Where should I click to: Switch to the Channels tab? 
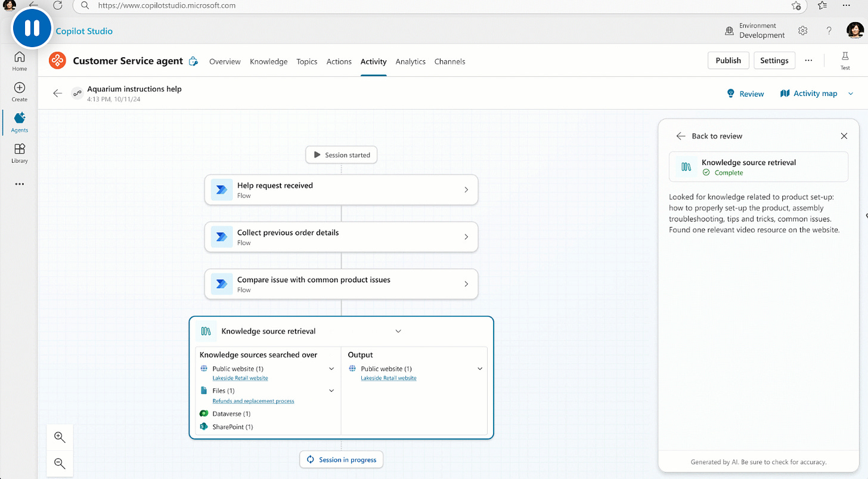pos(449,61)
